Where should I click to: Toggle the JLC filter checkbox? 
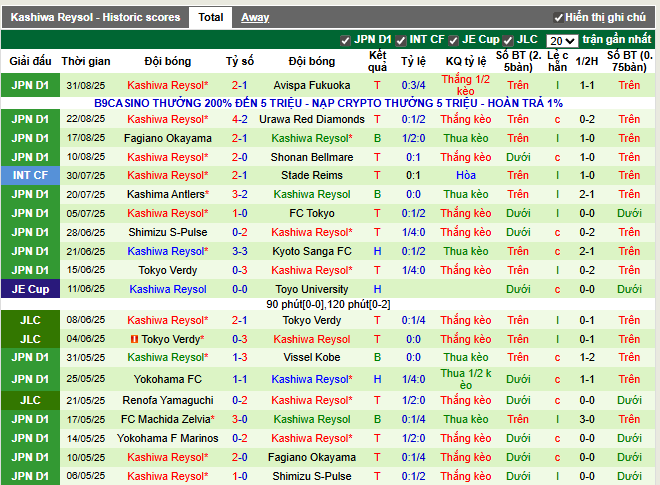[x=508, y=40]
